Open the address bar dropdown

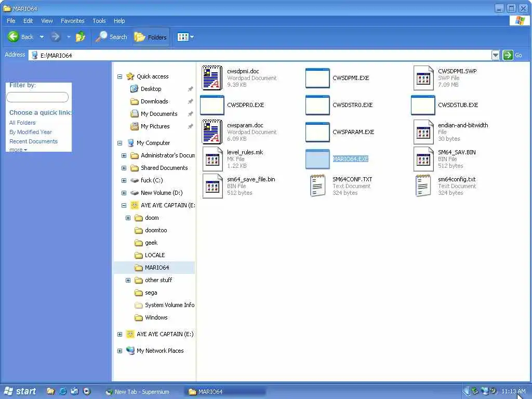[495, 55]
